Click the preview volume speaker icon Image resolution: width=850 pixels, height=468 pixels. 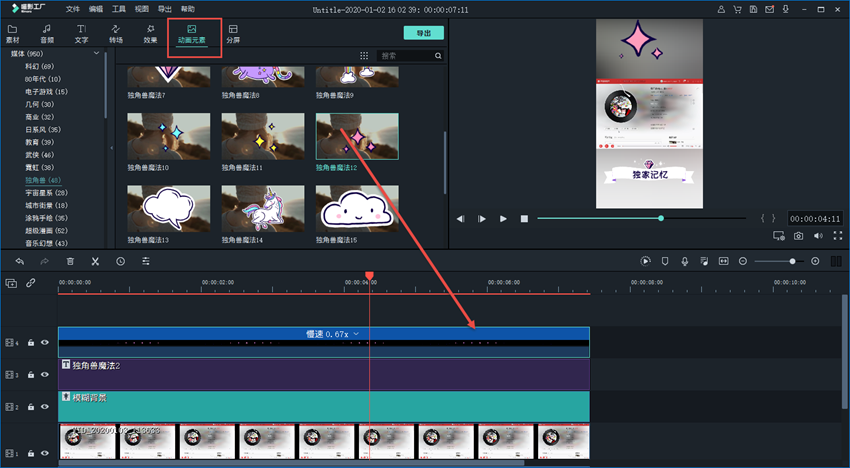point(819,236)
